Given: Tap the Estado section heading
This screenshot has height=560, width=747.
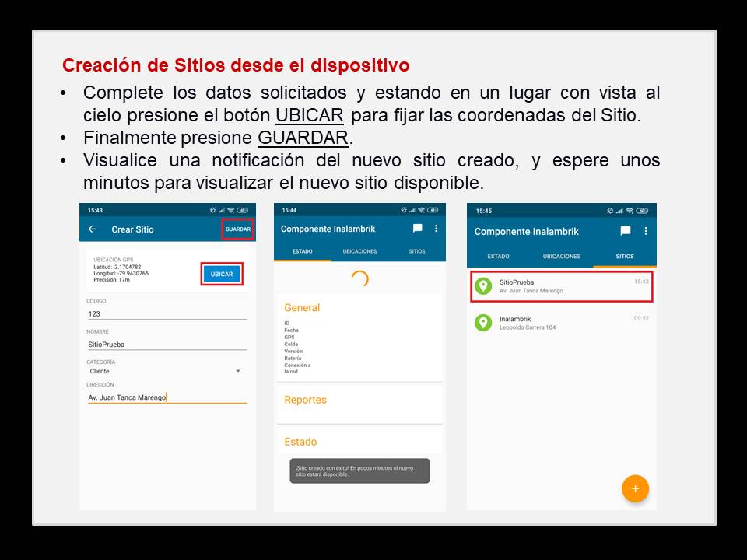Looking at the screenshot, I should pos(300,442).
